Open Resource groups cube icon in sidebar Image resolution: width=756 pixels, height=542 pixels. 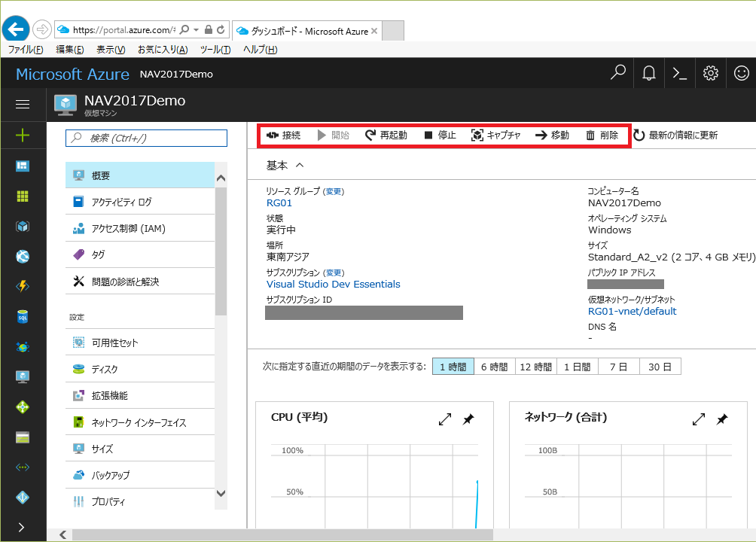(23, 226)
